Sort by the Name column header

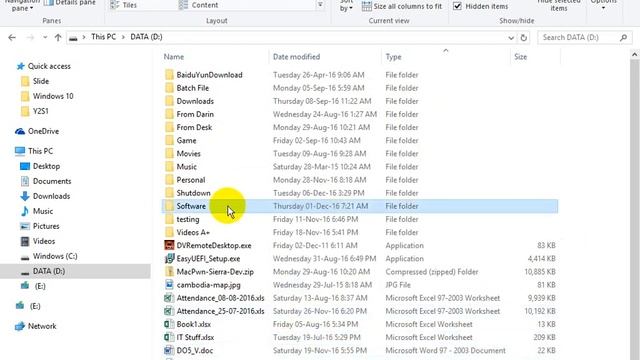point(174,57)
